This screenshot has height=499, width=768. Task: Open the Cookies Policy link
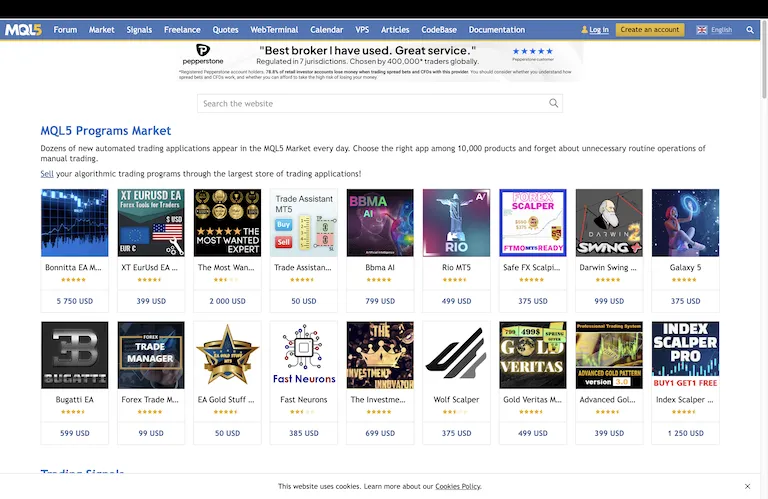[457, 486]
